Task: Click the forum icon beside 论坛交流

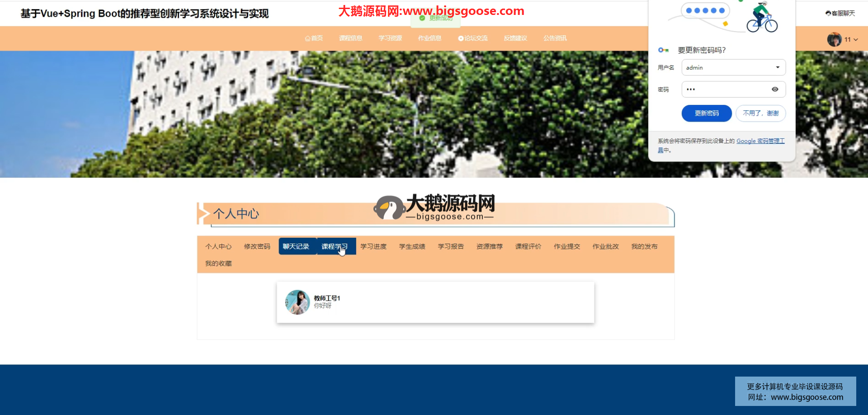Action: (x=461, y=38)
